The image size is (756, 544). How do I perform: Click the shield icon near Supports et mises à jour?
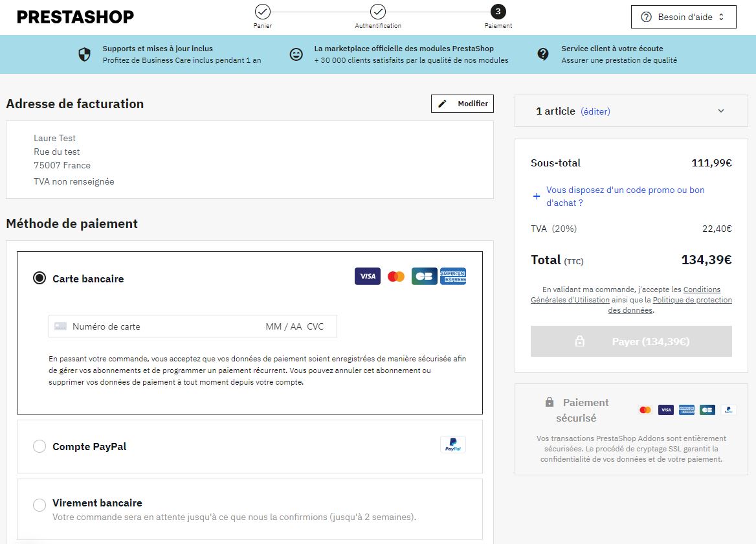coord(84,56)
